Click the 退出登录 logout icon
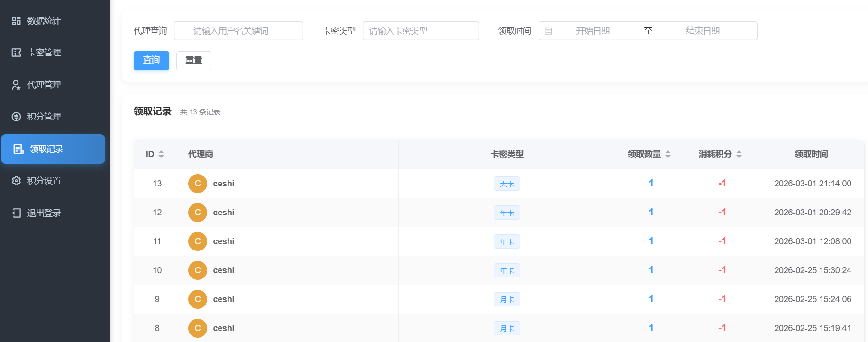 click(16, 213)
